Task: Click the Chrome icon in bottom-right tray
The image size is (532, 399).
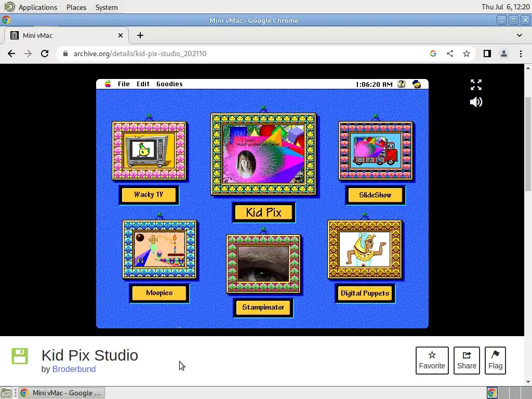Action: coord(491,393)
